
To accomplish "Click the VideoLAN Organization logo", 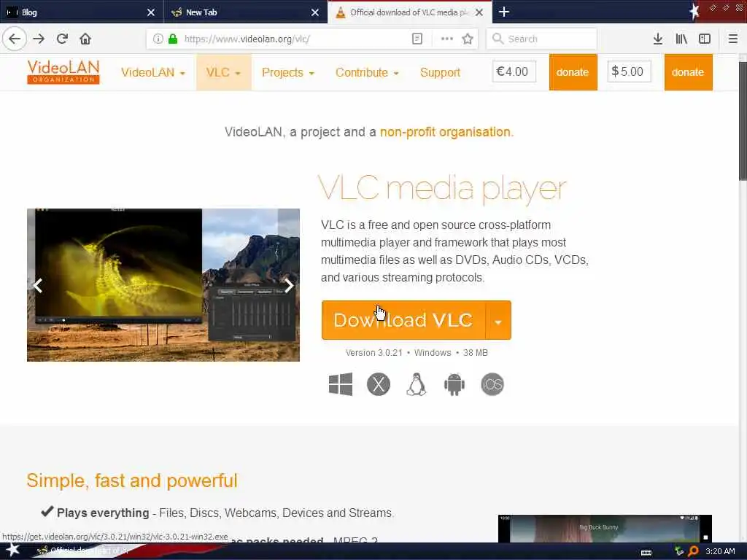I will 63,72.
